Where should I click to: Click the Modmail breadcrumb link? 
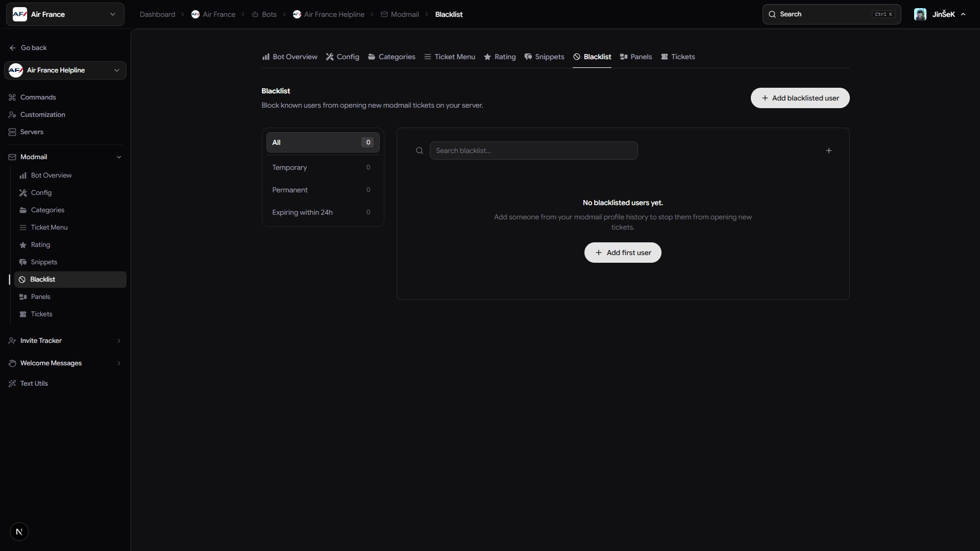tap(400, 14)
